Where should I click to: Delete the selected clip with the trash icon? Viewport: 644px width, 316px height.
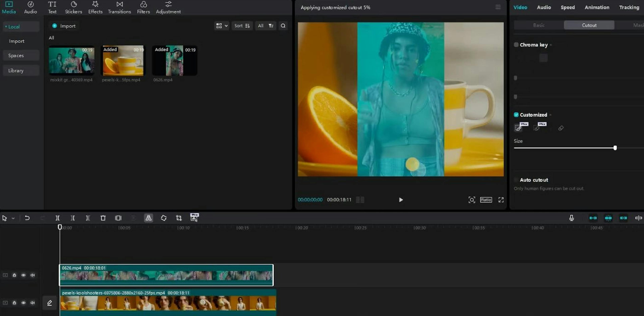[103, 218]
